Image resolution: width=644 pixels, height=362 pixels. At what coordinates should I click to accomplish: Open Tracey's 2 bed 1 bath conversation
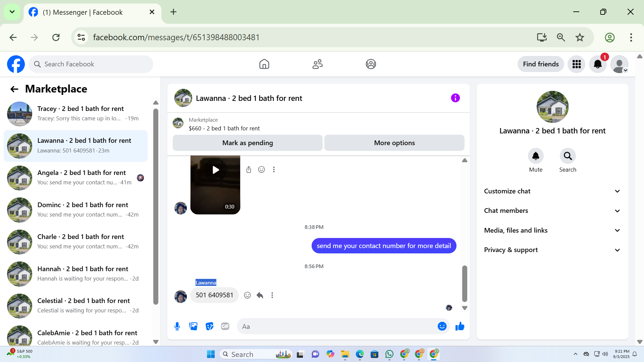click(x=75, y=114)
